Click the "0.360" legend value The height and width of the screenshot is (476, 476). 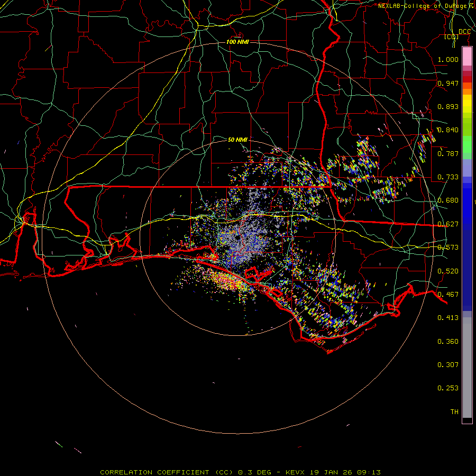[448, 342]
